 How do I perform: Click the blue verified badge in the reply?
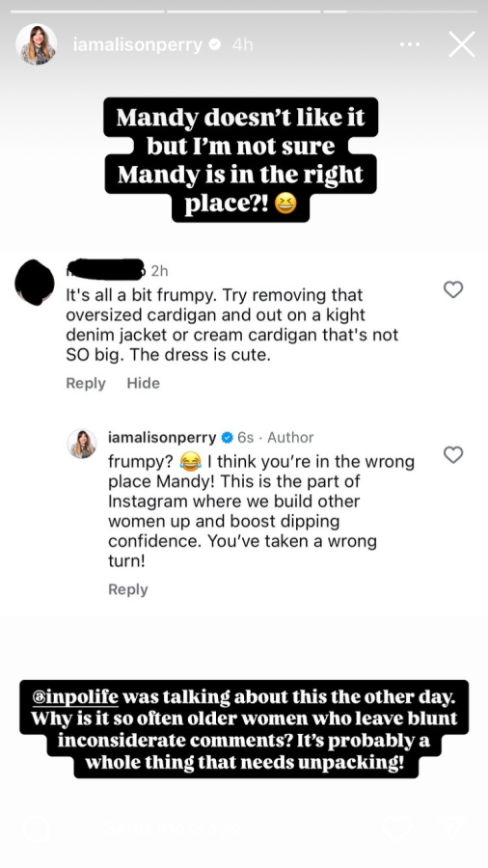coord(227,438)
